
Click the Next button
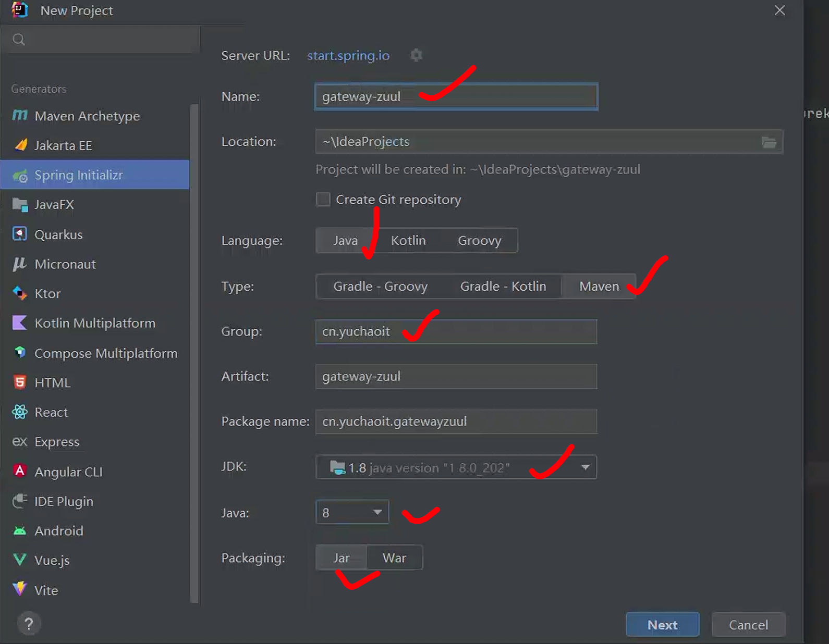[662, 625]
